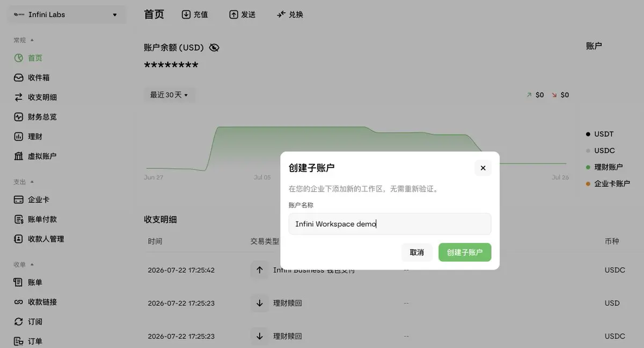
Task: Click the 收款链接 chain link icon
Action: tap(19, 302)
